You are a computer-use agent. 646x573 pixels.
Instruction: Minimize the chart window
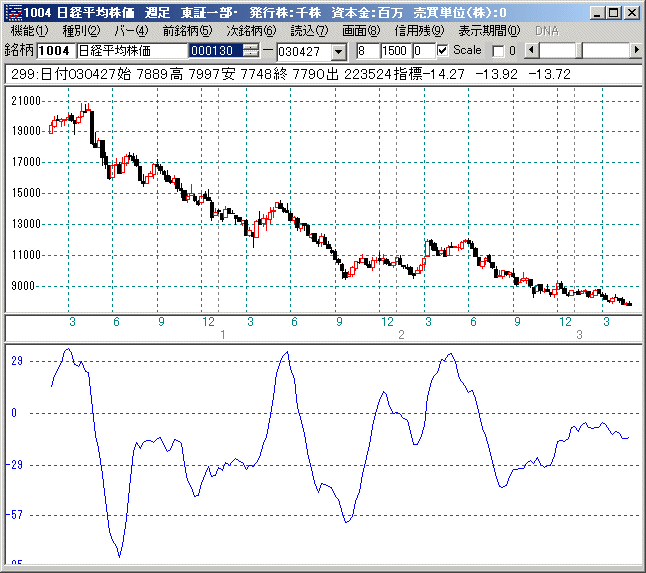coord(597,13)
